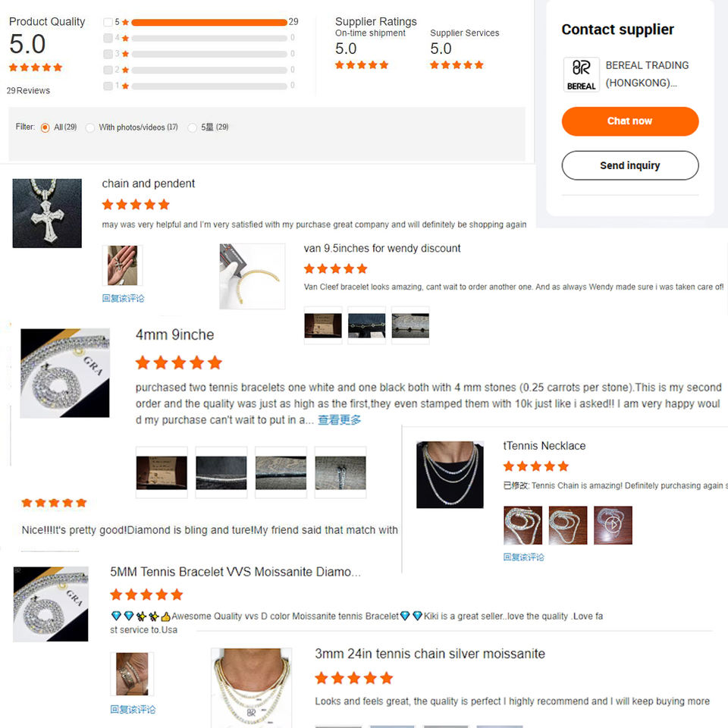The image size is (728, 728).
Task: Tick the 5 star rating filter checkbox
Action: [x=108, y=22]
